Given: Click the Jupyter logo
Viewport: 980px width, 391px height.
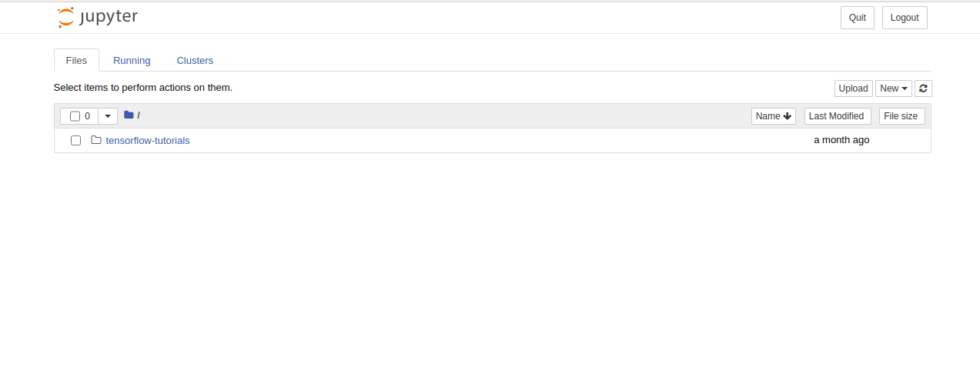Looking at the screenshot, I should pos(98,17).
